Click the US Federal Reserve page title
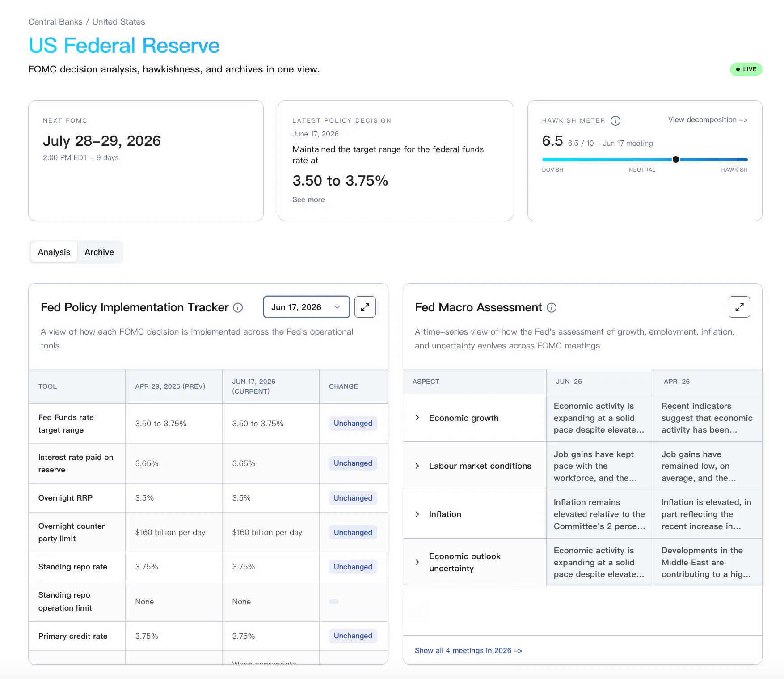Viewport: 784px width, 679px height. click(124, 46)
